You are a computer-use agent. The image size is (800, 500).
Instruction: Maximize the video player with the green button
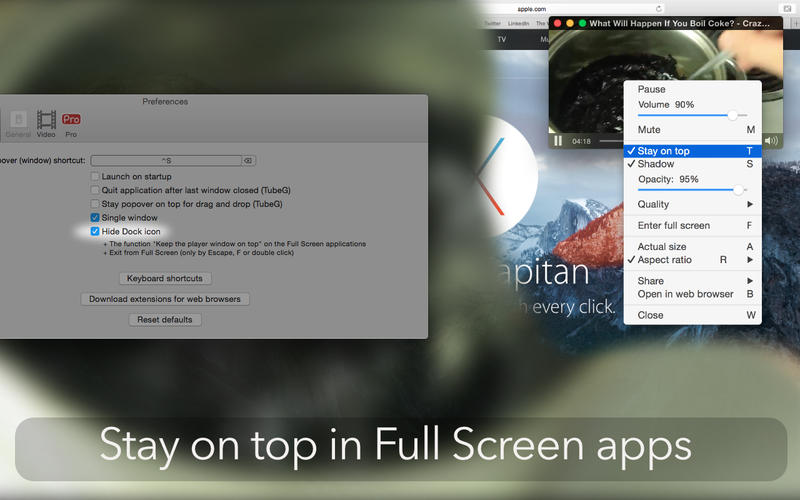pos(582,23)
